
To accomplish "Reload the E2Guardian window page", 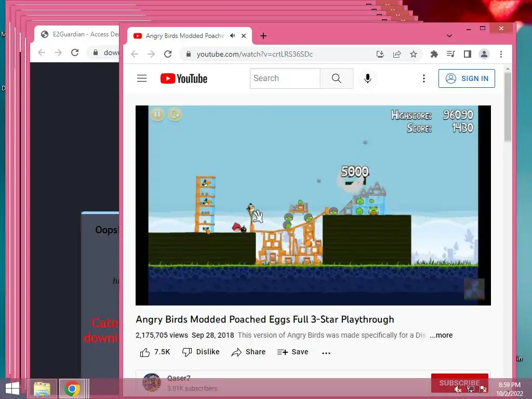I will pos(75,52).
